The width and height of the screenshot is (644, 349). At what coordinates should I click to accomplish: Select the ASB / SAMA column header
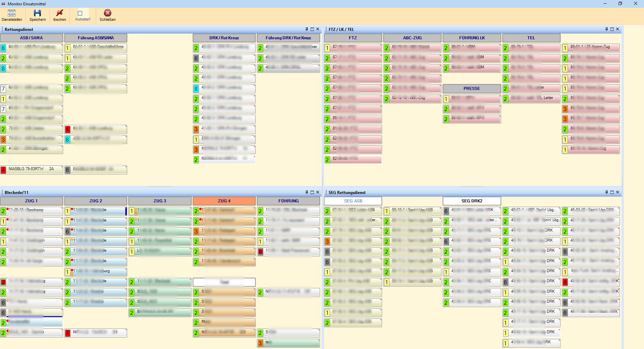[32, 38]
